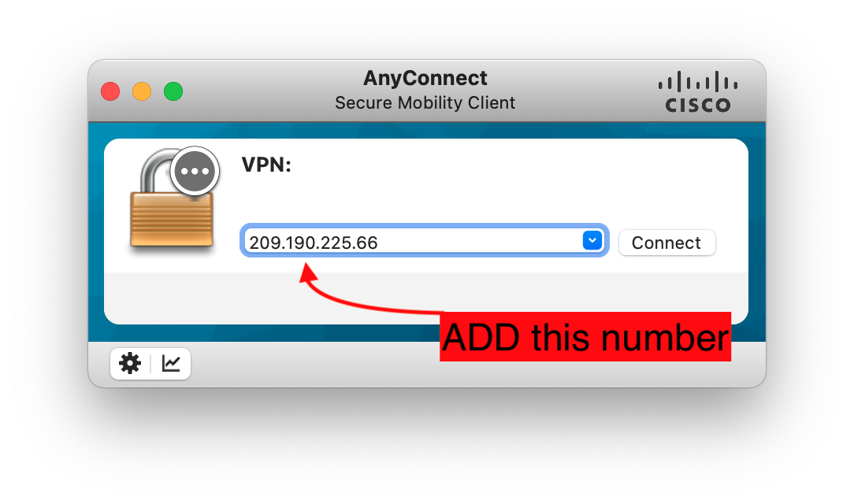Close the AnyConnect window
854x504 pixels.
(x=110, y=91)
